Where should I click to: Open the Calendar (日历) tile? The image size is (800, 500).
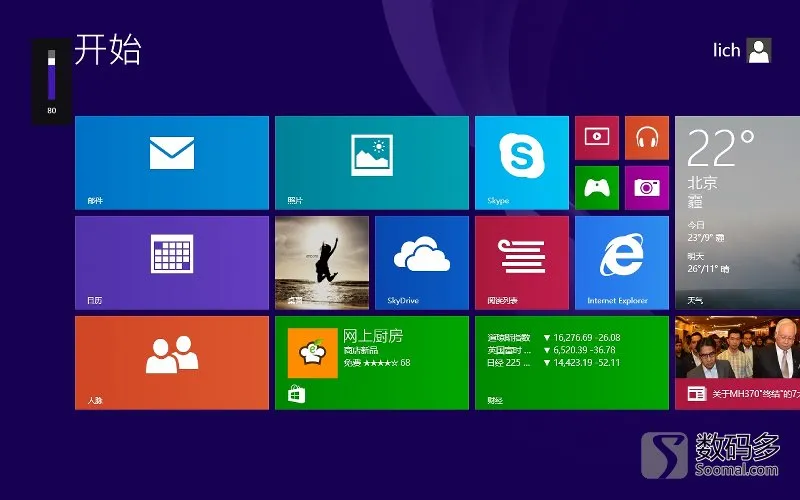172,263
